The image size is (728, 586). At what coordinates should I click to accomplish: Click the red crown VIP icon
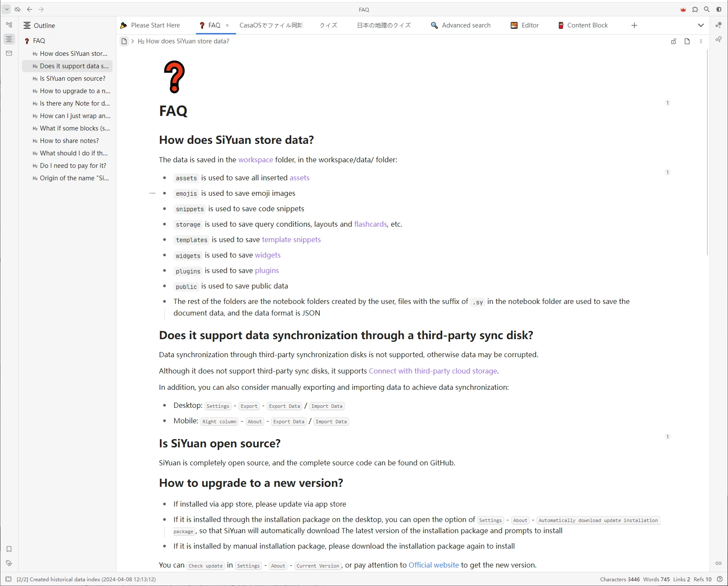point(683,9)
